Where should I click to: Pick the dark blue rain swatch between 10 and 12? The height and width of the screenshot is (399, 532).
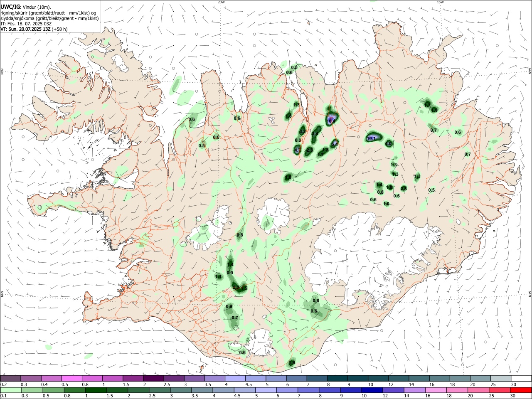tap(372, 390)
